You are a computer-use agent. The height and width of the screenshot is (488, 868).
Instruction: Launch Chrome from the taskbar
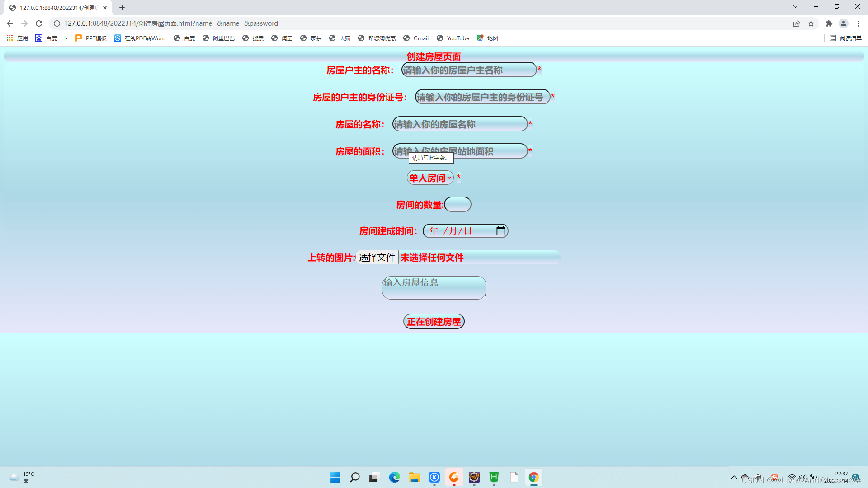tap(533, 477)
